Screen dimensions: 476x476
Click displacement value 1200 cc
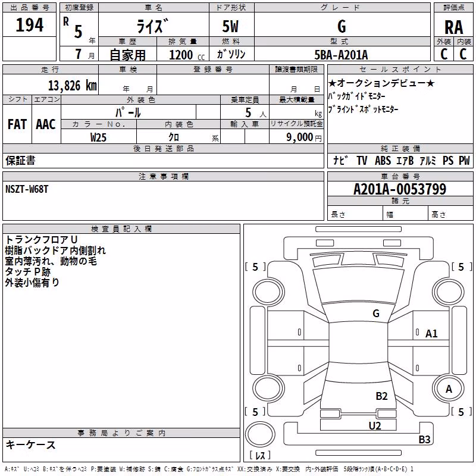[x=187, y=55]
